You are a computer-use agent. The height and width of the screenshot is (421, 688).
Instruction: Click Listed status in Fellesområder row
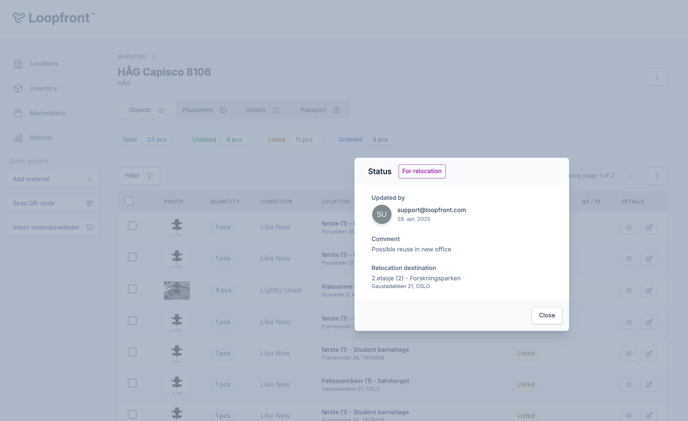click(526, 385)
